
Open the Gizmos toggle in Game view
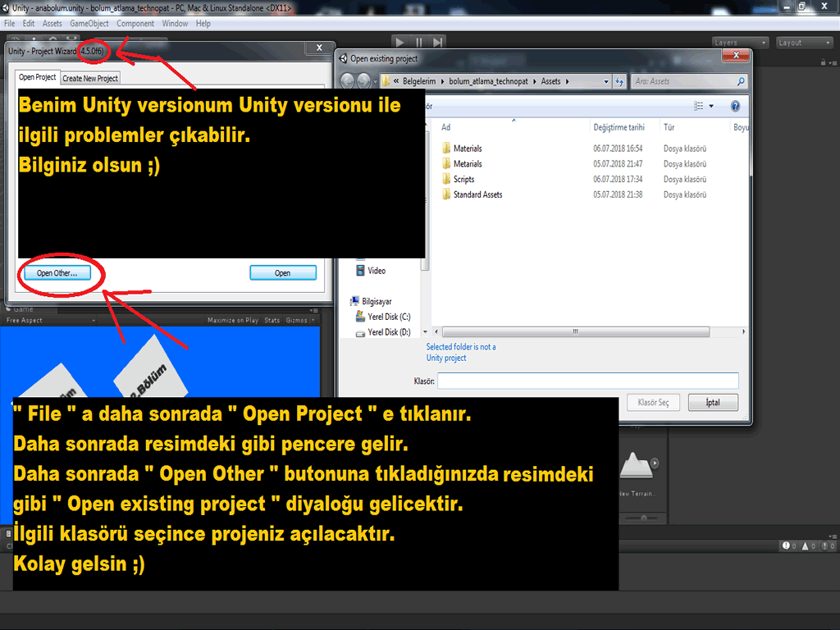point(296,321)
